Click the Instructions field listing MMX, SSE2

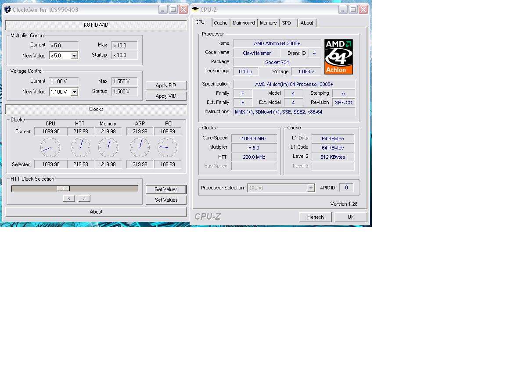coord(294,112)
